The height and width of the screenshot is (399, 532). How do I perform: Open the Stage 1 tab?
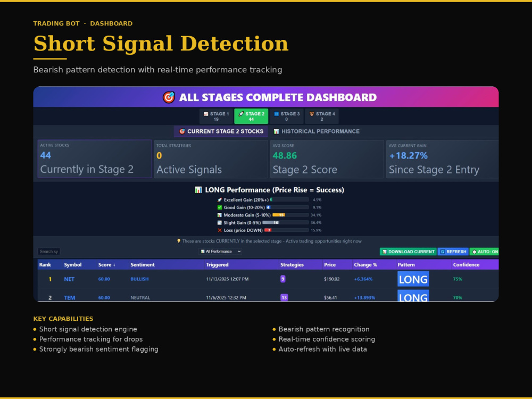pyautogui.click(x=216, y=117)
